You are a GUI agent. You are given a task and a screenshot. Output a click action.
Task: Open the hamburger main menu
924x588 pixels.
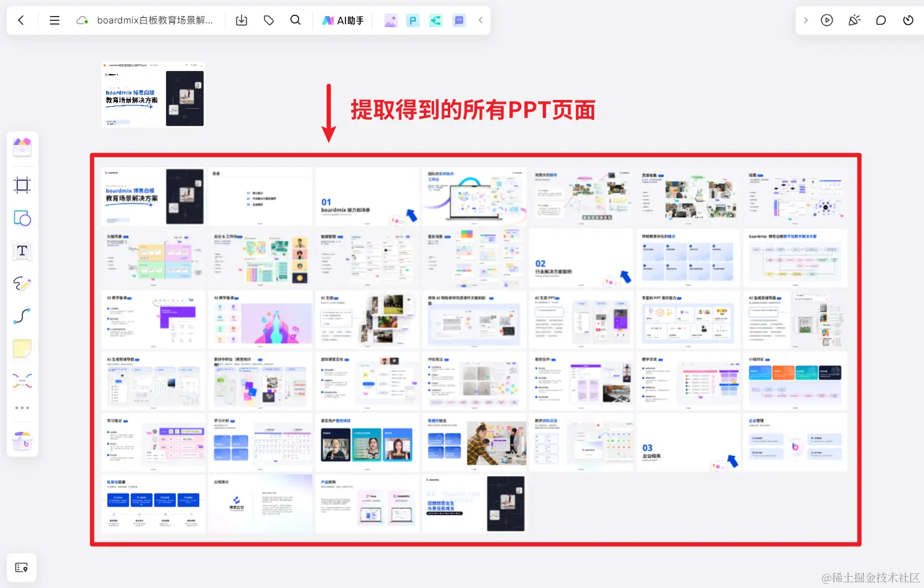tap(54, 20)
